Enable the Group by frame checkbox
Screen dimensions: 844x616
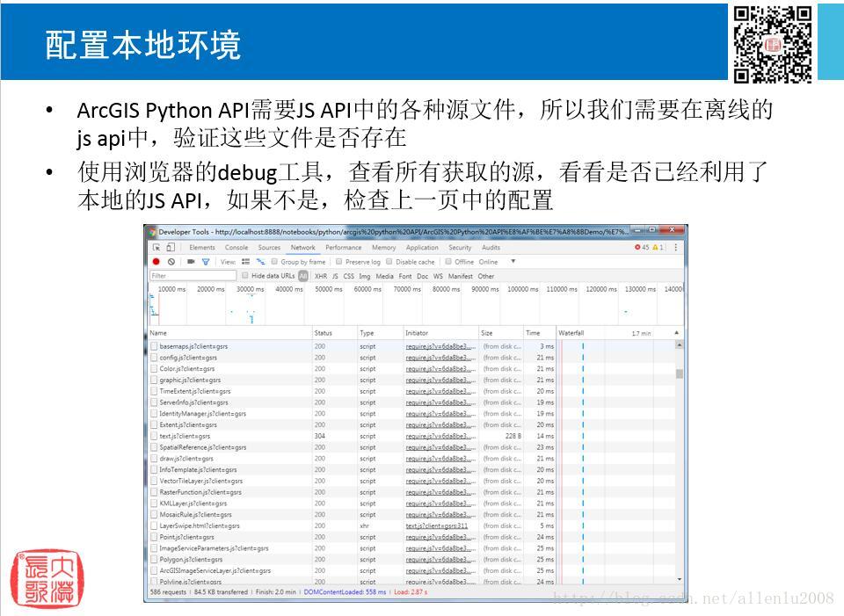pyautogui.click(x=274, y=262)
